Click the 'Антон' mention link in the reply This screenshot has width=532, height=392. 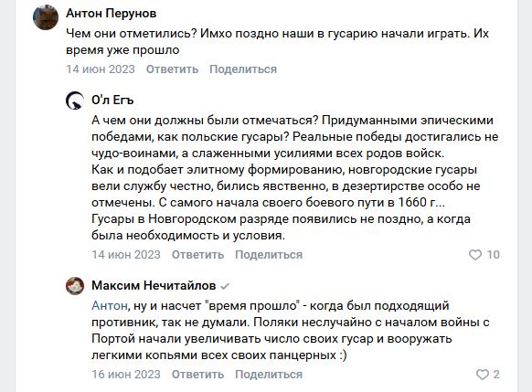click(110, 305)
